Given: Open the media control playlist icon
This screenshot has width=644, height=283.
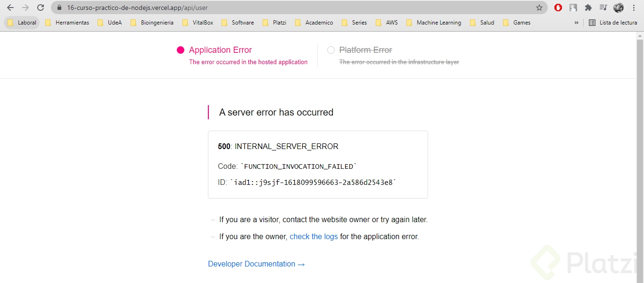Looking at the screenshot, I should (x=603, y=8).
